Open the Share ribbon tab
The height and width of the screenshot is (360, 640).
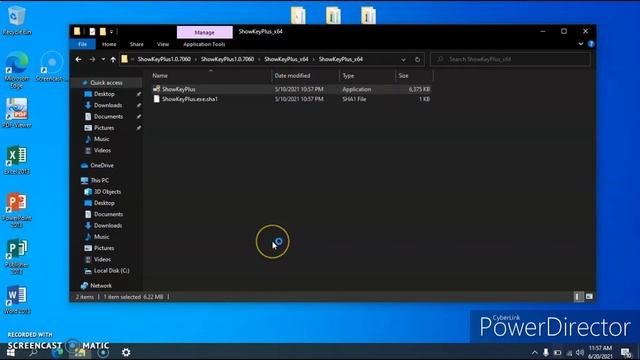coord(136,44)
